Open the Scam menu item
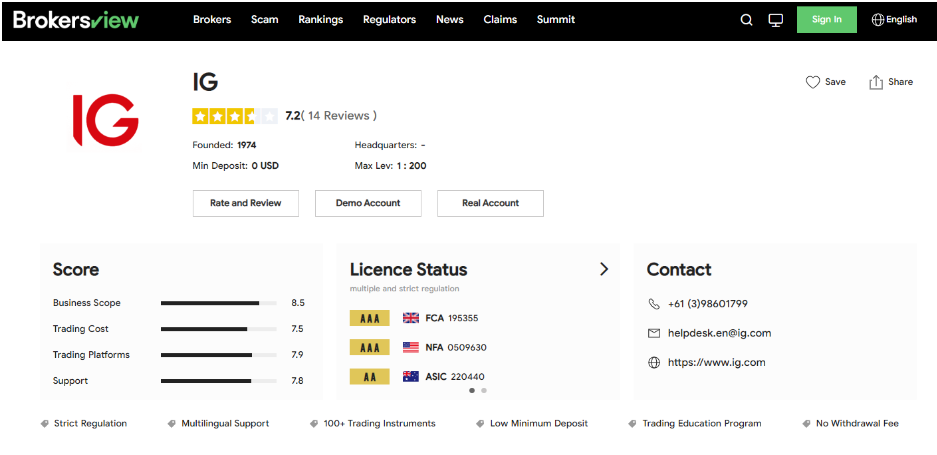Image resolution: width=937 pixels, height=455 pixels. (265, 20)
